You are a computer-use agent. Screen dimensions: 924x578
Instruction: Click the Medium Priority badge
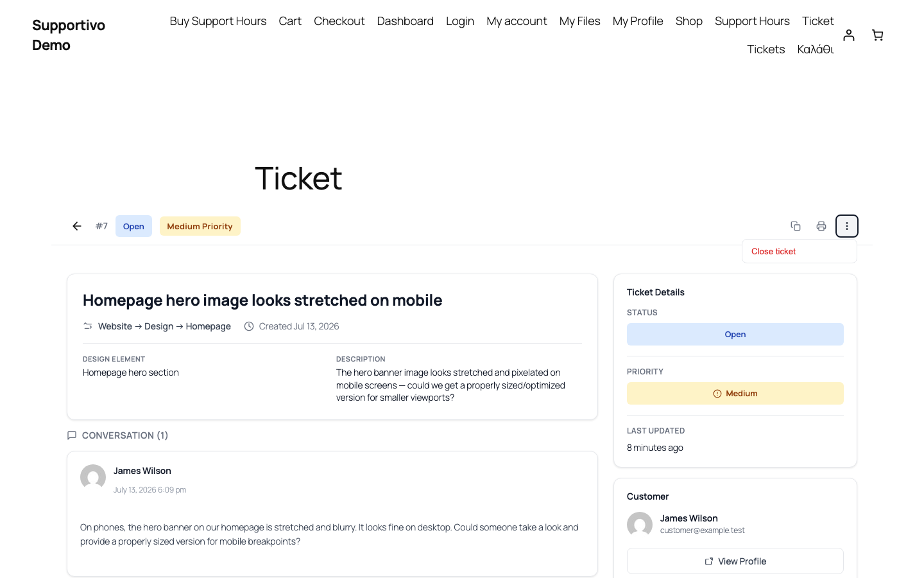click(x=200, y=226)
